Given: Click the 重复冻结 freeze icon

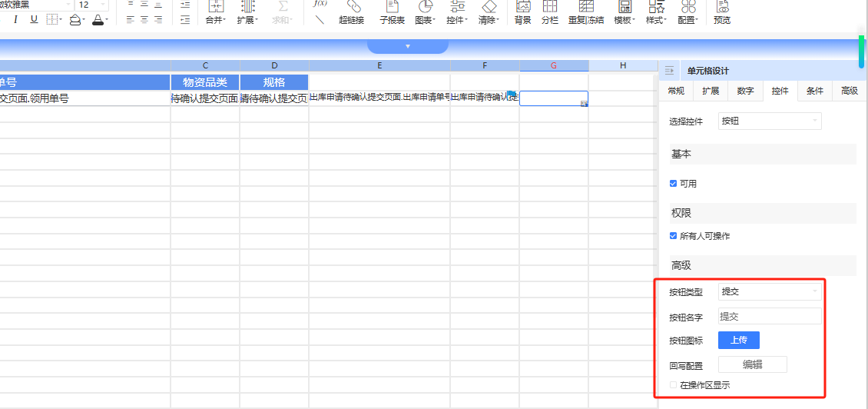Looking at the screenshot, I should tap(585, 12).
